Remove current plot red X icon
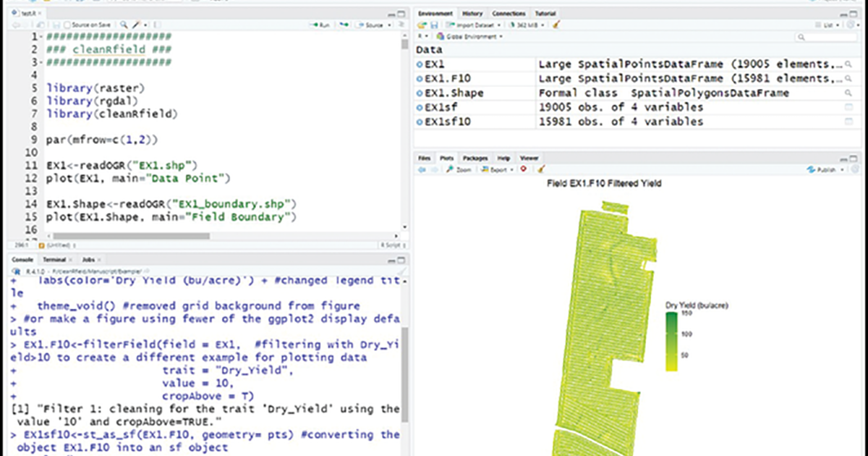The image size is (868, 456). 524,169
